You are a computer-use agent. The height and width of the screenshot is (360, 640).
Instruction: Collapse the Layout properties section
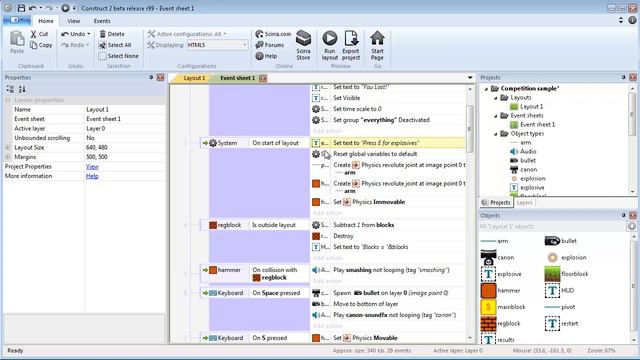coord(8,100)
